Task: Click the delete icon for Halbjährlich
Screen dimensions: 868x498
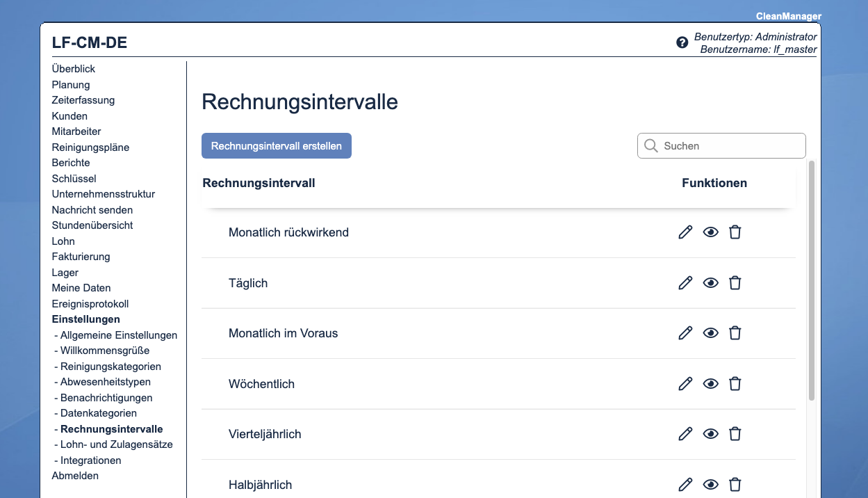Action: (x=735, y=484)
